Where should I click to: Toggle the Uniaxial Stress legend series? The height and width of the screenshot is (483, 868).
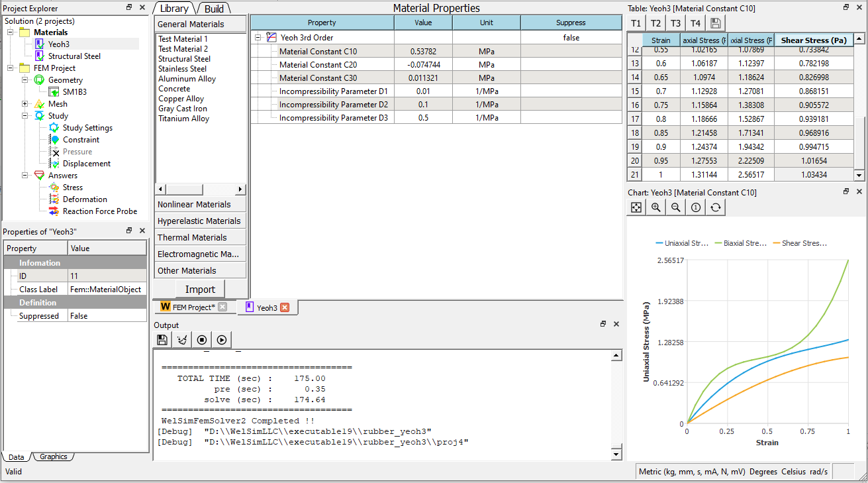pyautogui.click(x=682, y=243)
